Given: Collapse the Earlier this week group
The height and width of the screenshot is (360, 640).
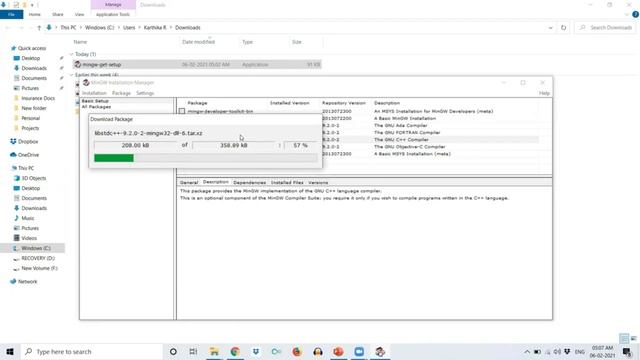Looking at the screenshot, I should click(x=71, y=75).
